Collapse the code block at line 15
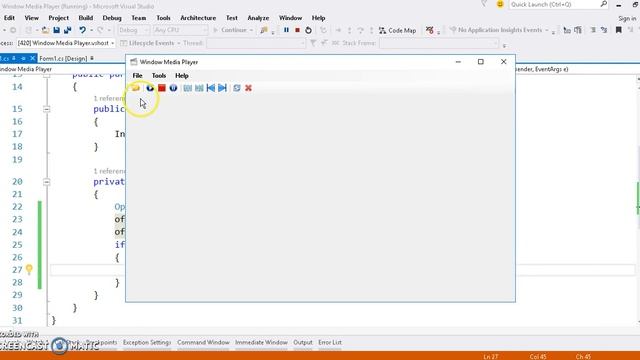Image resolution: width=640 pixels, height=360 pixels. [47, 109]
